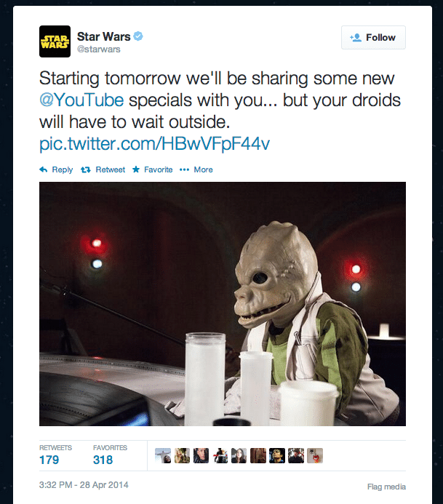Open the More ellipsis options
The image size is (443, 504).
tap(196, 169)
